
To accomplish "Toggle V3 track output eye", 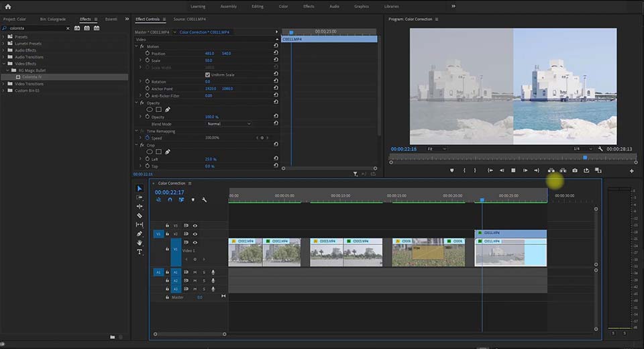I will pos(195,226).
